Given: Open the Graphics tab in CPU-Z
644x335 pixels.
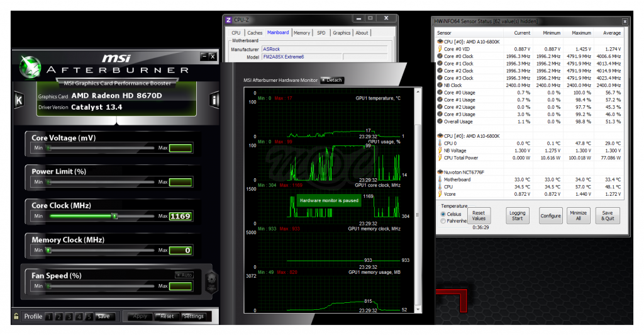Looking at the screenshot, I should click(x=341, y=33).
